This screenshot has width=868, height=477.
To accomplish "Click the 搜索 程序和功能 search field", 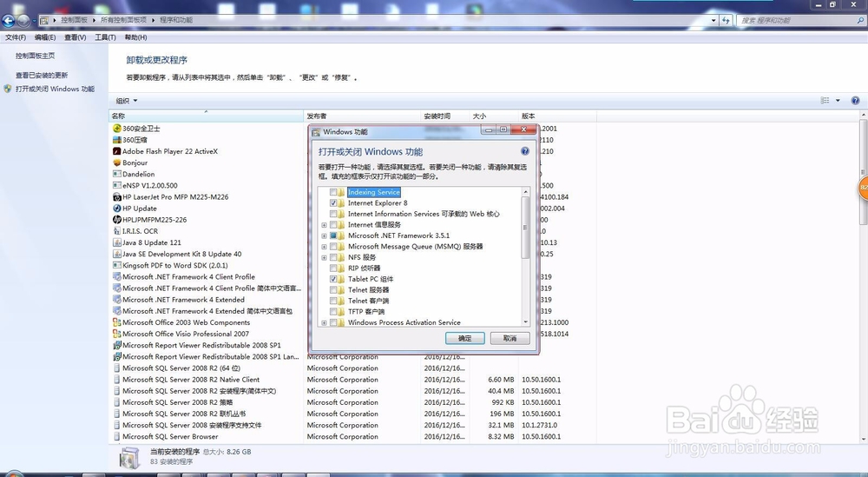I will point(800,21).
